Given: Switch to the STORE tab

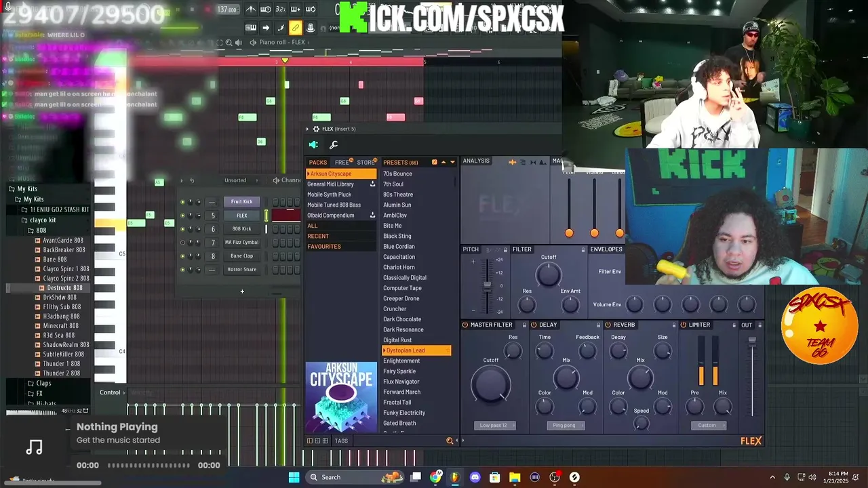Looking at the screenshot, I should coord(366,163).
